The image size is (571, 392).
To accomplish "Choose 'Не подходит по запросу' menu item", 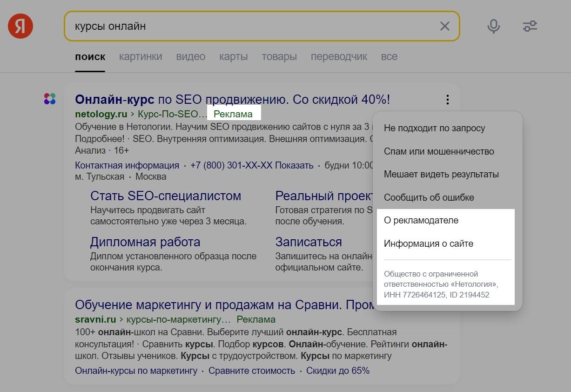I will [435, 128].
